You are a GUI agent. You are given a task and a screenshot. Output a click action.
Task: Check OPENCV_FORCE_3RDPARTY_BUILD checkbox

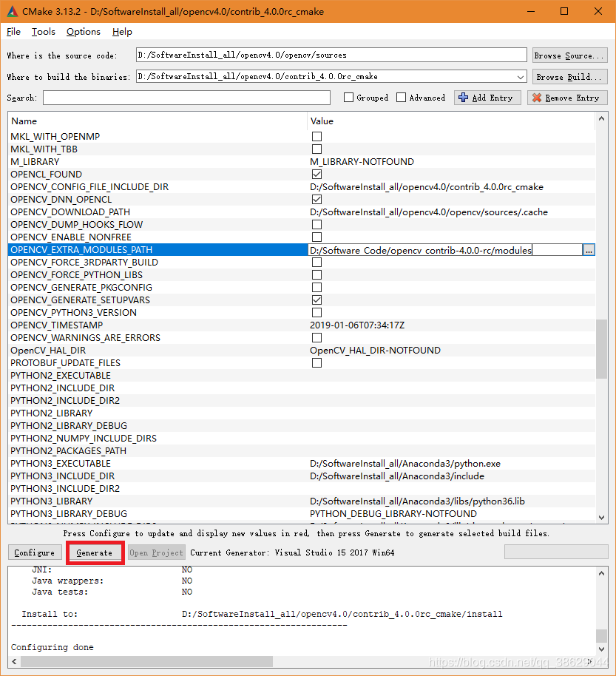[x=317, y=262]
